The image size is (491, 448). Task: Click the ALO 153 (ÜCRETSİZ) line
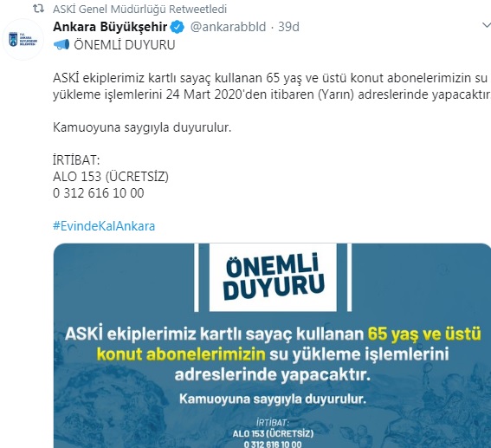pyautogui.click(x=111, y=177)
